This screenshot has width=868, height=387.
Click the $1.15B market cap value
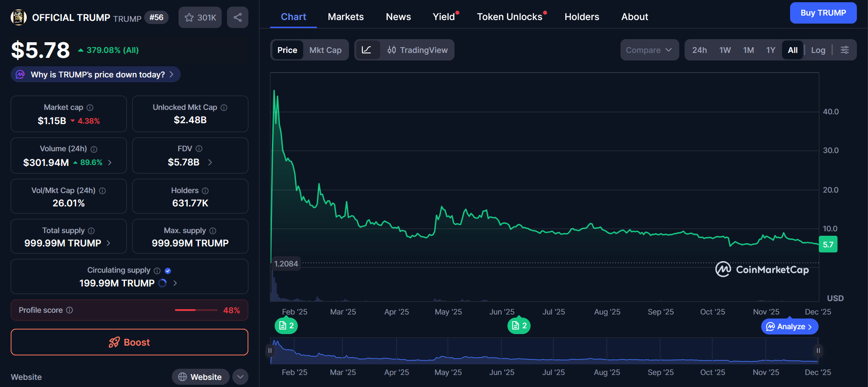52,121
